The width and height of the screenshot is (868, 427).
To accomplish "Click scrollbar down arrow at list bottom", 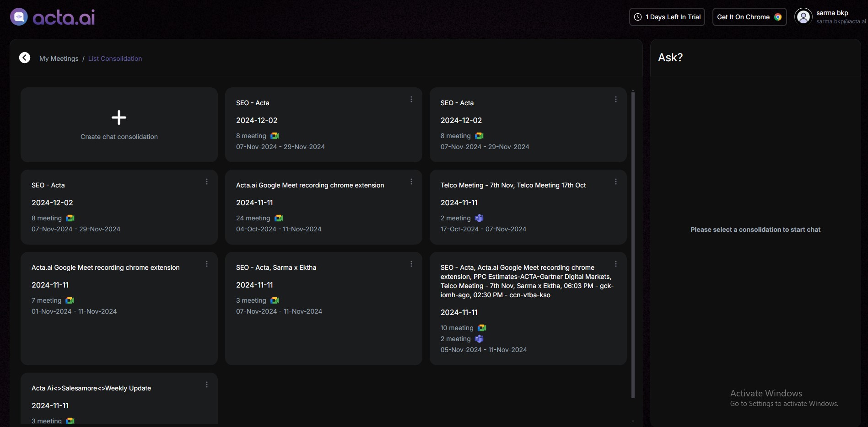I will click(x=633, y=421).
